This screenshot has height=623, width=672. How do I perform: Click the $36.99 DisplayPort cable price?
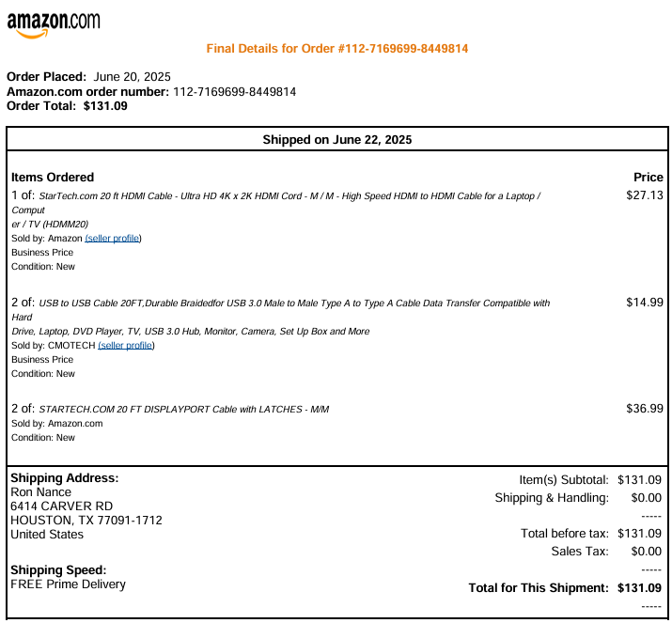point(645,409)
